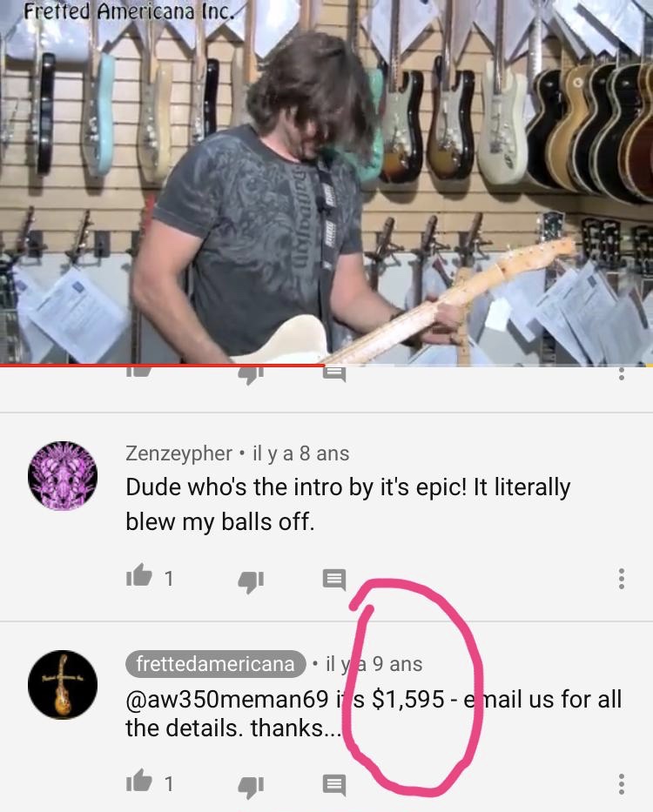The height and width of the screenshot is (812, 653).
Task: Open more options for Zenzeypher's comment
Action: pos(622,579)
